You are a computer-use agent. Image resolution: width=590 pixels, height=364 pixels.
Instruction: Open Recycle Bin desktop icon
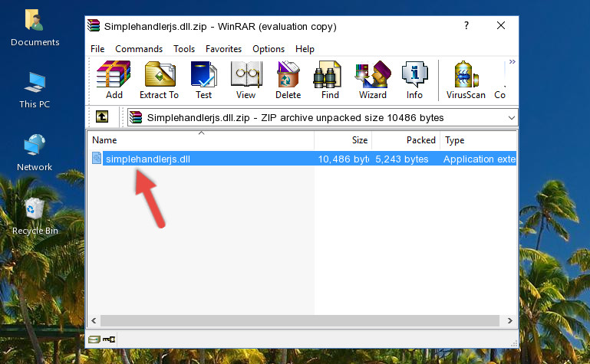[x=35, y=216]
